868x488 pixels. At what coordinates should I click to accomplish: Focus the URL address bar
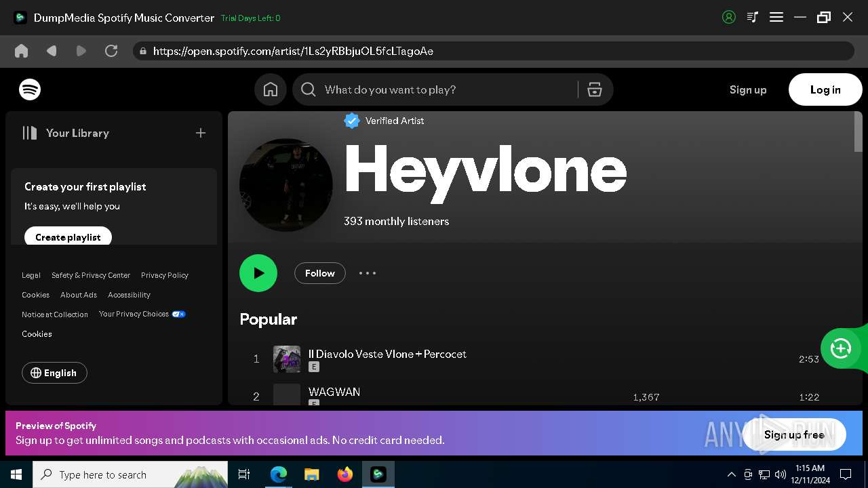pyautogui.click(x=494, y=51)
